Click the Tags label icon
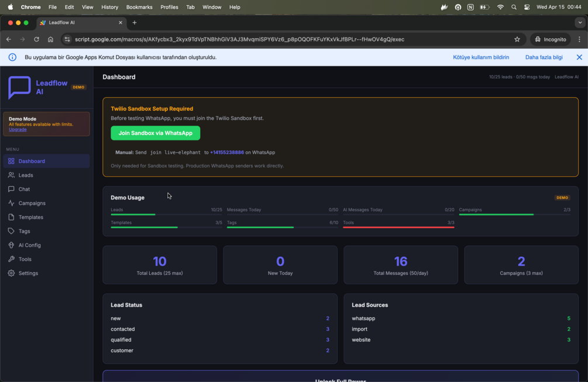Image resolution: width=588 pixels, height=382 pixels. tap(11, 231)
